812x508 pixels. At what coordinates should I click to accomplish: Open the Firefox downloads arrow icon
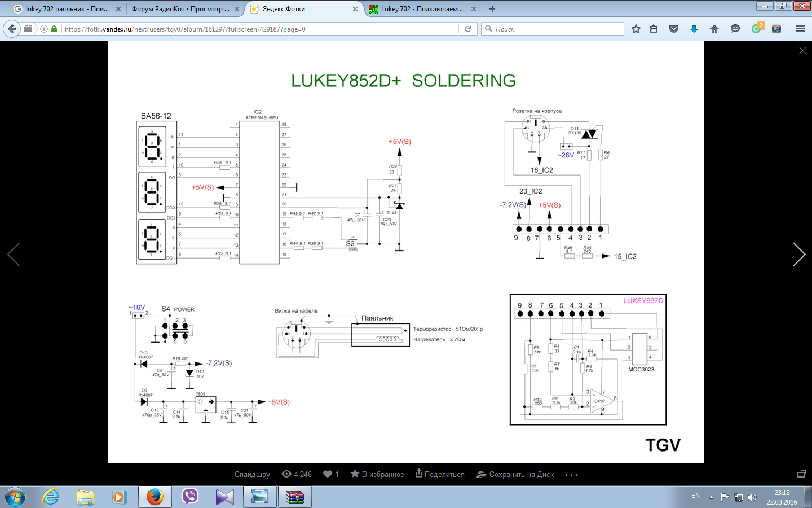[694, 29]
